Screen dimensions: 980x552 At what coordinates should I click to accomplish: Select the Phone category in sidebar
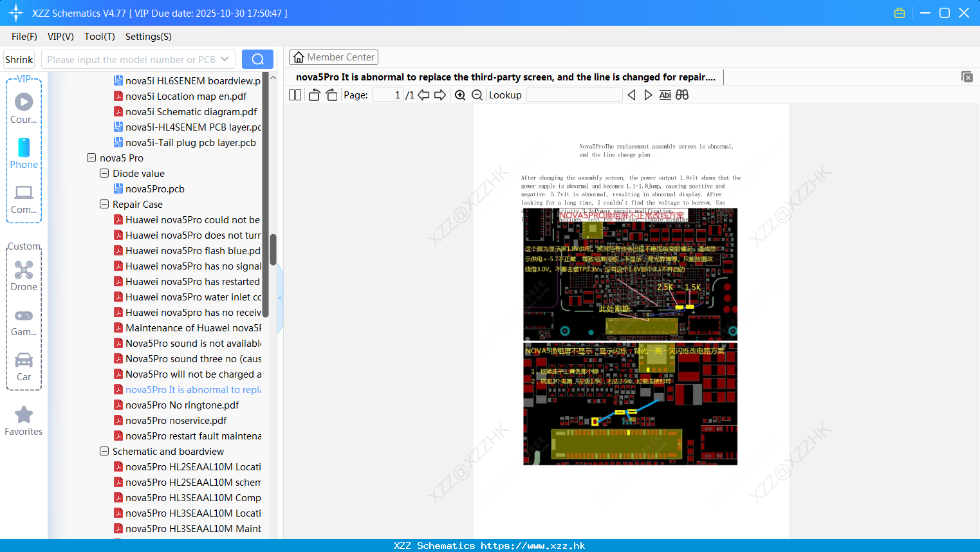click(24, 153)
